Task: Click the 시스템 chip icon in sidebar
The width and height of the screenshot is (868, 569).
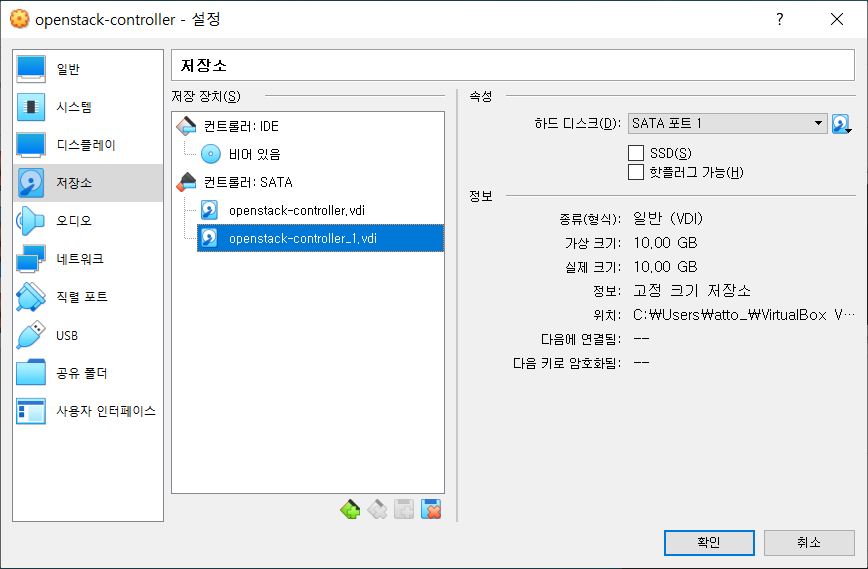Action: tap(30, 107)
